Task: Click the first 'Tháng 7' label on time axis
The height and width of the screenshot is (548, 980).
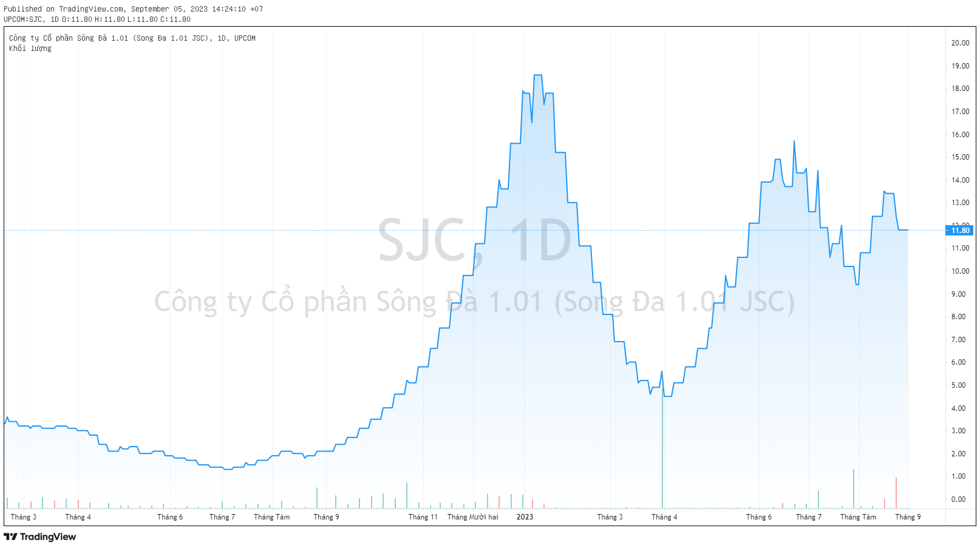Action: pyautogui.click(x=222, y=517)
